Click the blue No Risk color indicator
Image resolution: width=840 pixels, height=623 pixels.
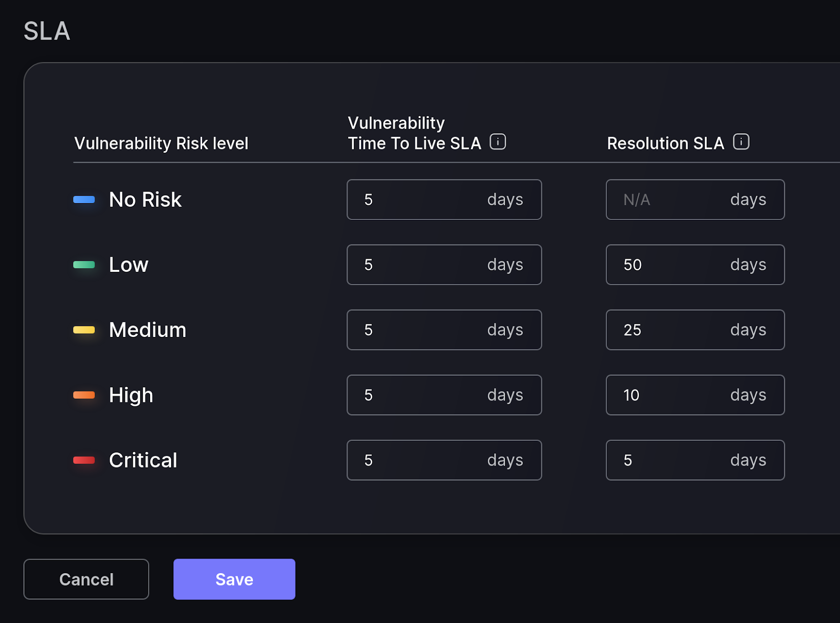tap(84, 199)
